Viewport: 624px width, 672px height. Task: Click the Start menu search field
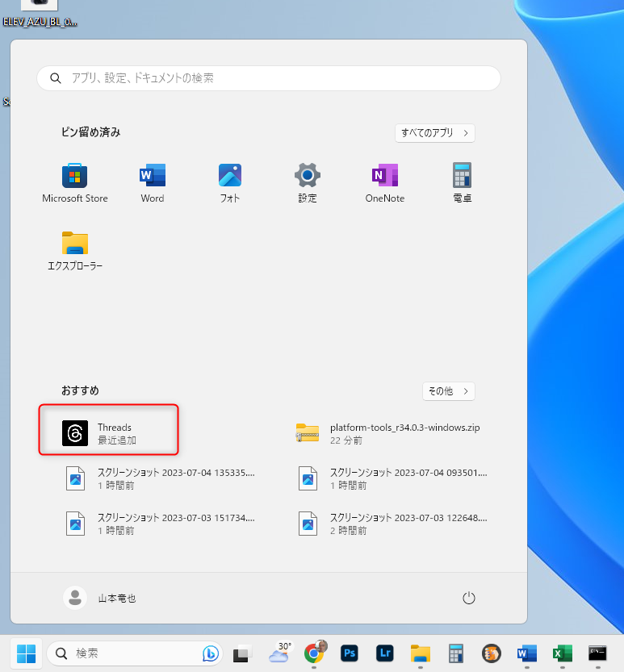269,78
